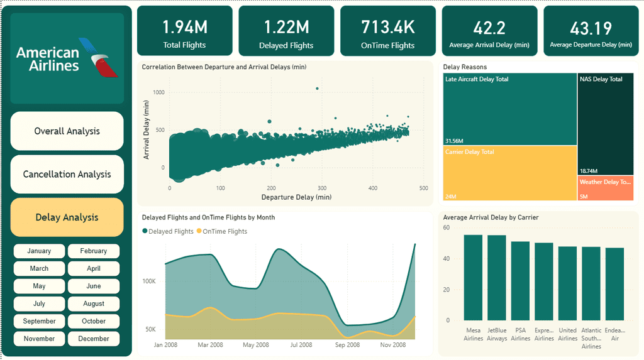Viewport: 644px width, 360px height.
Task: Select the Delay Analysis page
Action: pyautogui.click(x=67, y=217)
